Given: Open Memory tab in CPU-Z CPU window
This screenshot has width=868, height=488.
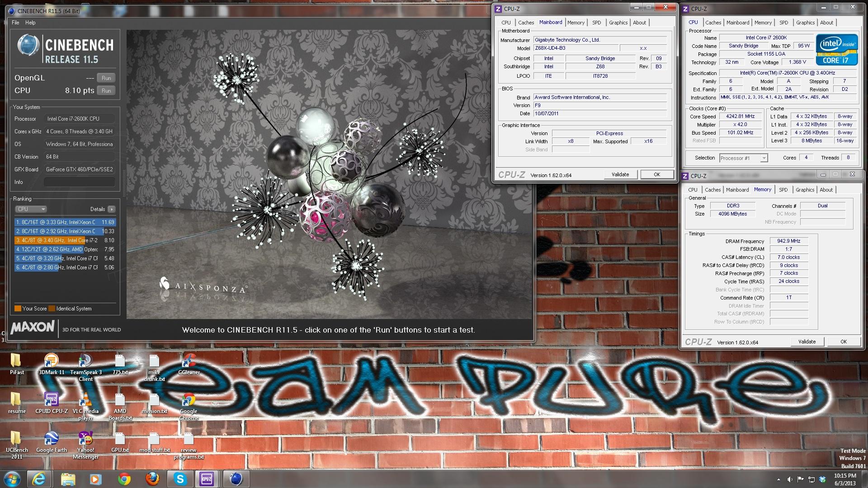Looking at the screenshot, I should (763, 23).
